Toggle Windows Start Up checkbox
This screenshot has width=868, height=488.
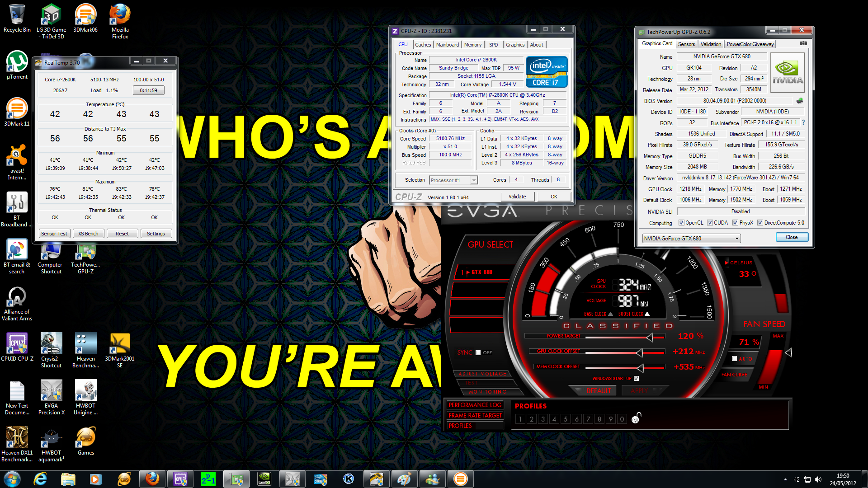(x=636, y=379)
